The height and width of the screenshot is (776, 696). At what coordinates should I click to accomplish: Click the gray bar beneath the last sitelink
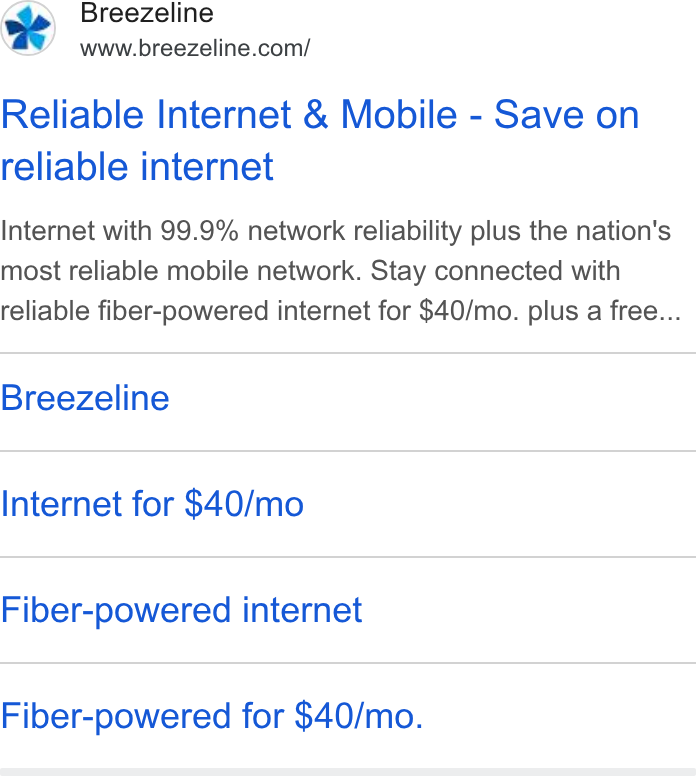tap(348, 772)
